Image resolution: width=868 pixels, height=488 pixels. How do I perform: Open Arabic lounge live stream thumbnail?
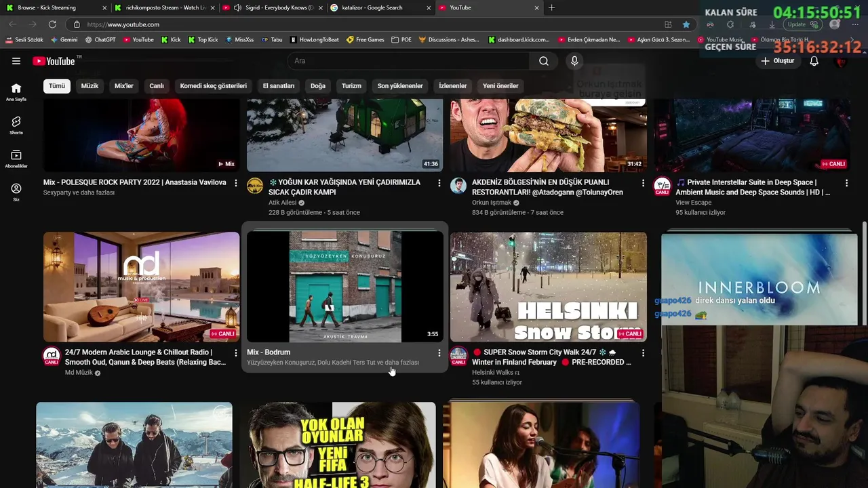pos(142,287)
